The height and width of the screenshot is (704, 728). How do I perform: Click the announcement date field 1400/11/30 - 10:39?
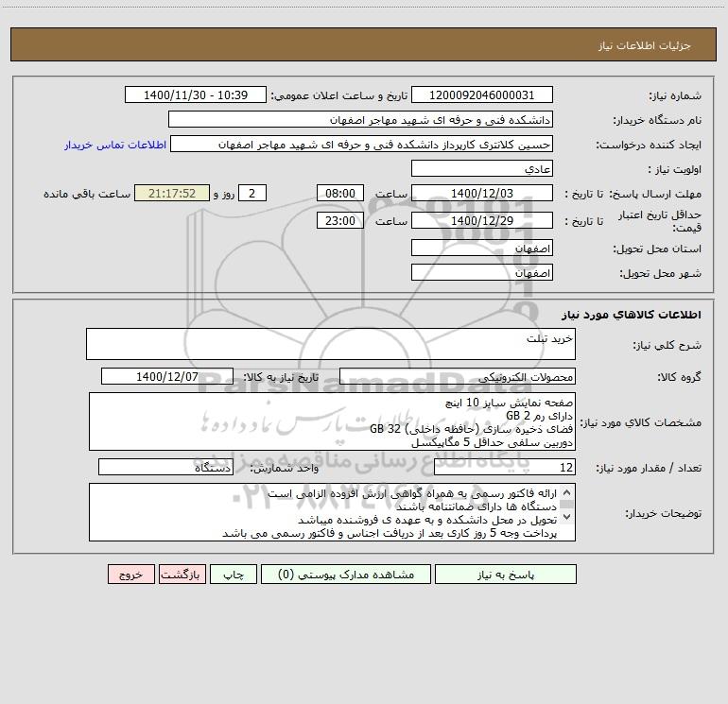click(x=196, y=95)
